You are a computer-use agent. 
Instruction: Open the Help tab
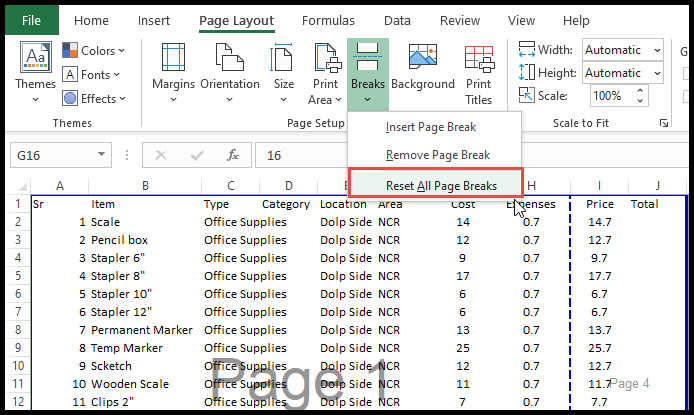[576, 20]
